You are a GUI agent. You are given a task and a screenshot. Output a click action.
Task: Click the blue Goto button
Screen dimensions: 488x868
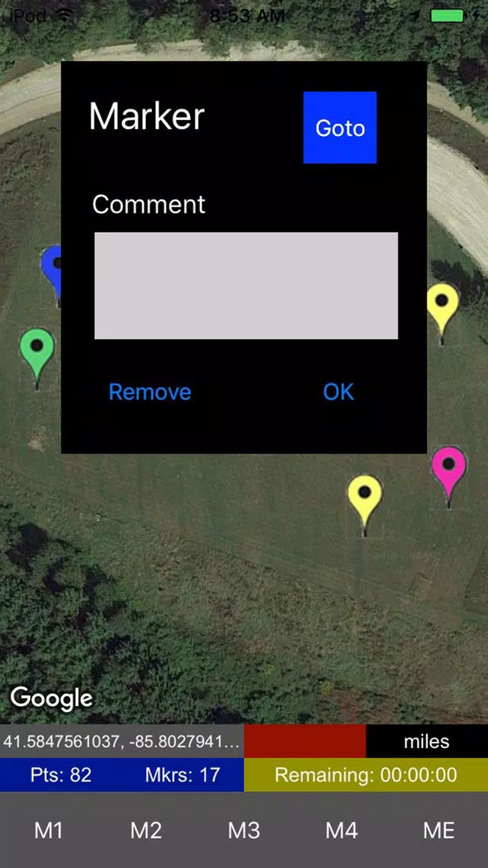340,128
